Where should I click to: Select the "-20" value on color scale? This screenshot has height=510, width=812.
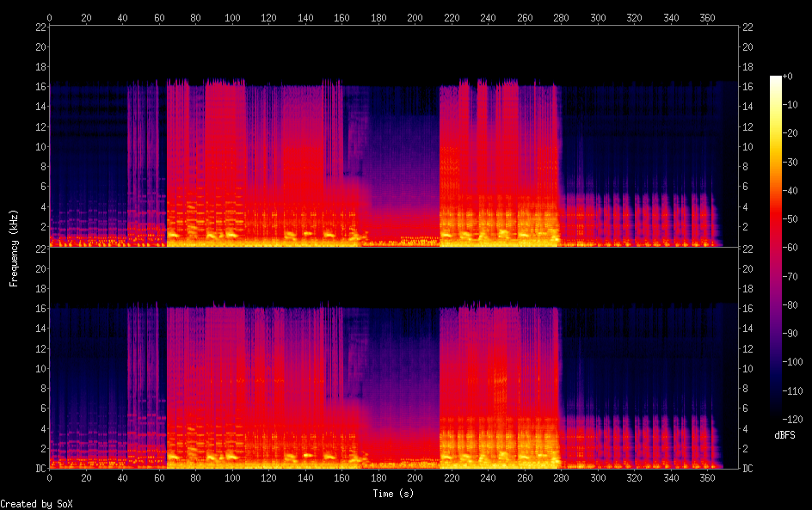(x=790, y=133)
